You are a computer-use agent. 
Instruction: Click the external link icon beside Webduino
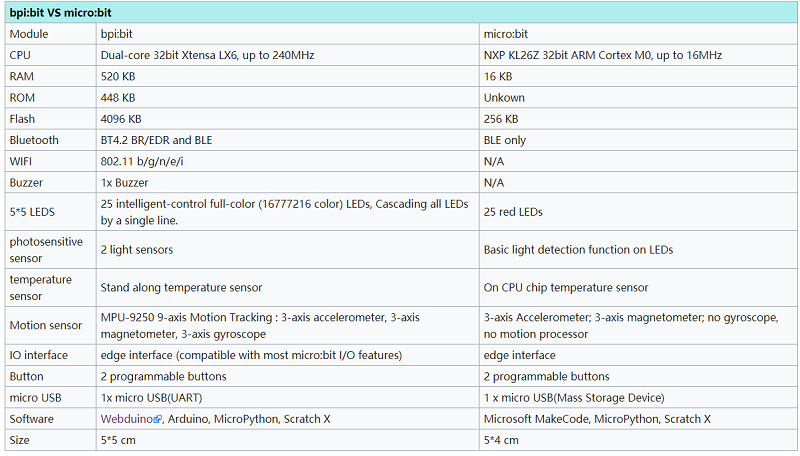[158, 419]
